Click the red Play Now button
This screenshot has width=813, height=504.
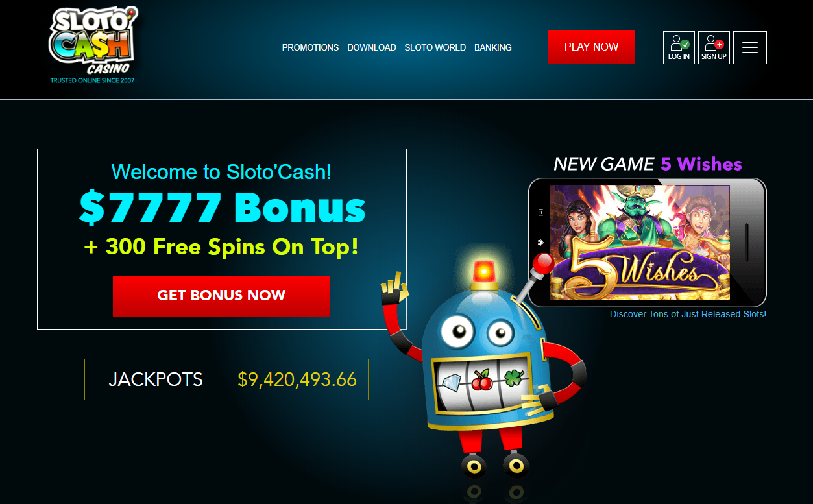coord(591,47)
